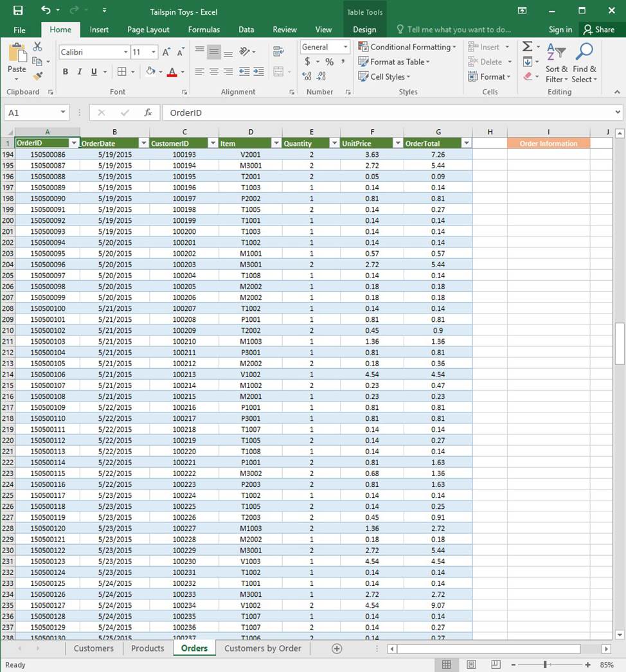Open the Formulas ribbon tab
This screenshot has height=672, width=626.
pos(204,30)
